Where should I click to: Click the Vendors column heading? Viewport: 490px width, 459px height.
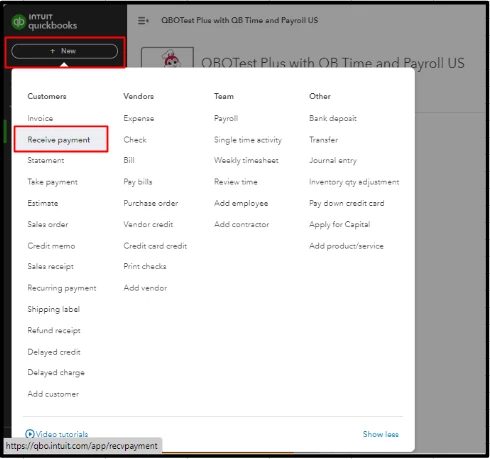[x=138, y=96]
